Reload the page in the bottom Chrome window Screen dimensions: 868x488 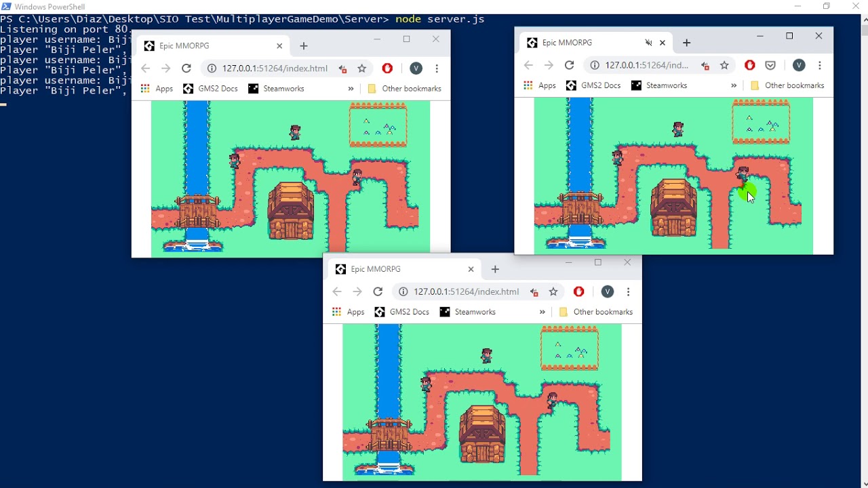pos(378,291)
